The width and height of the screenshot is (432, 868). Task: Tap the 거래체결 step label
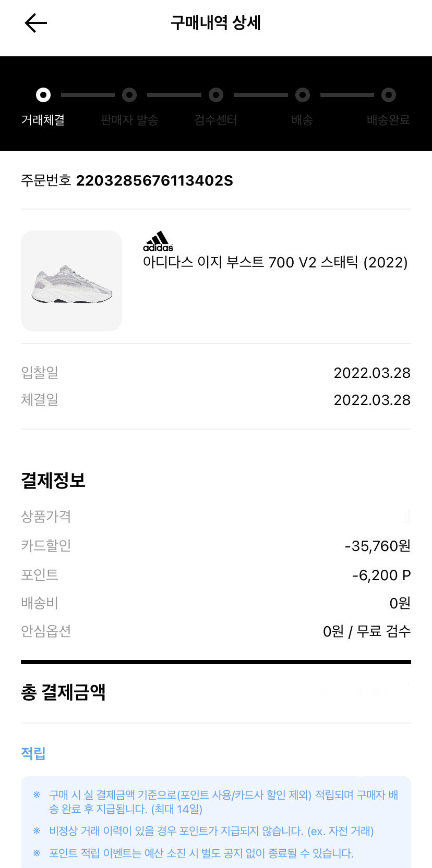click(x=43, y=120)
